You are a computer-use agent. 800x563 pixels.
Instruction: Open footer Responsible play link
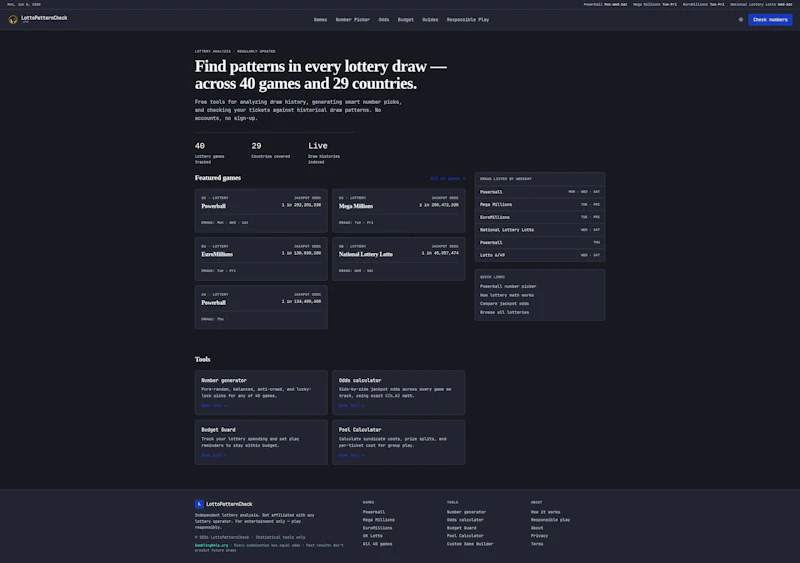[551, 520]
